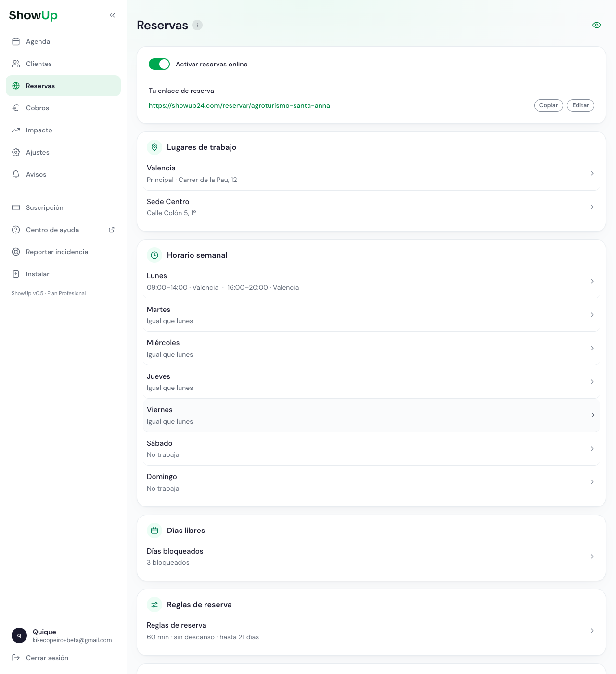Viewport: 616px width, 674px height.
Task: Click the ShowUp logo
Action: tap(33, 15)
